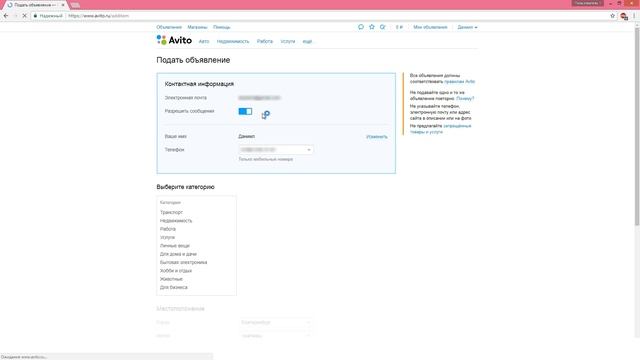The width and height of the screenshot is (640, 360).
Task: Select Недвижимость in category list
Action: pyautogui.click(x=176, y=221)
